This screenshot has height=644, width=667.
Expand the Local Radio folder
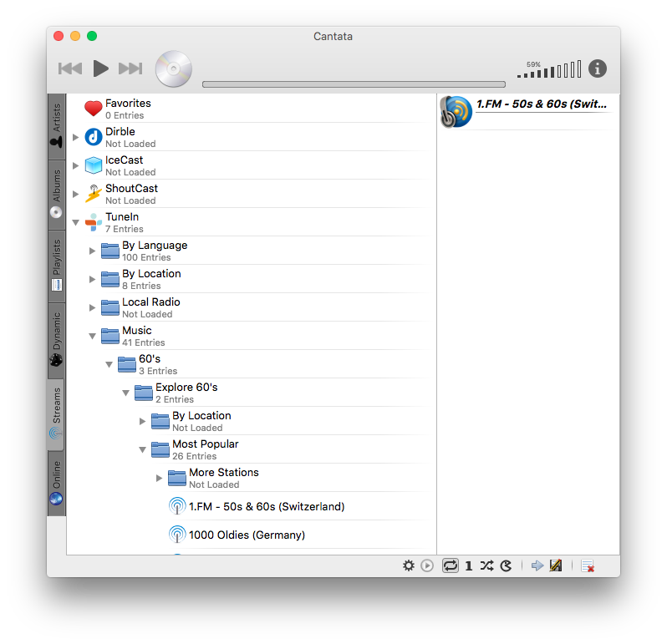pos(92,307)
